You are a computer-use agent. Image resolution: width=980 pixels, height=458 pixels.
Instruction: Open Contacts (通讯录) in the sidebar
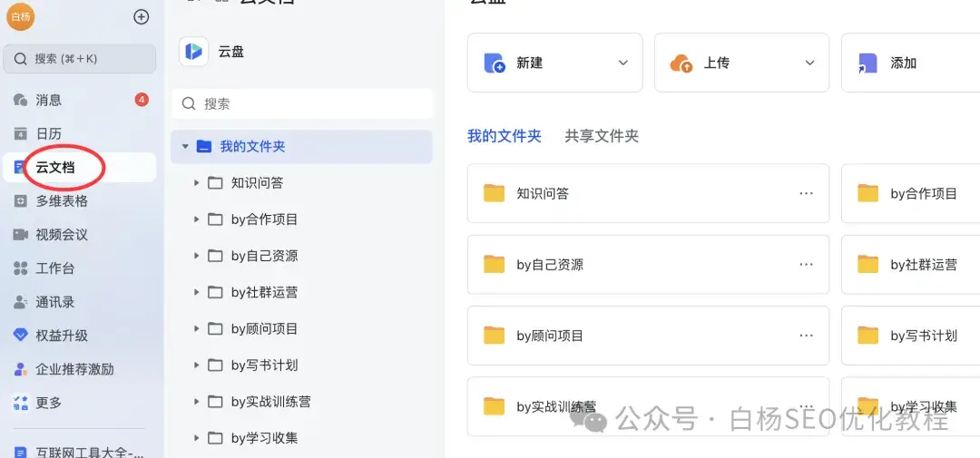pyautogui.click(x=54, y=302)
